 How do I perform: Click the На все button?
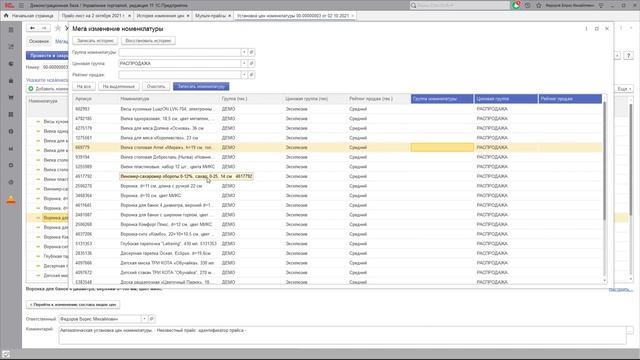[84, 87]
